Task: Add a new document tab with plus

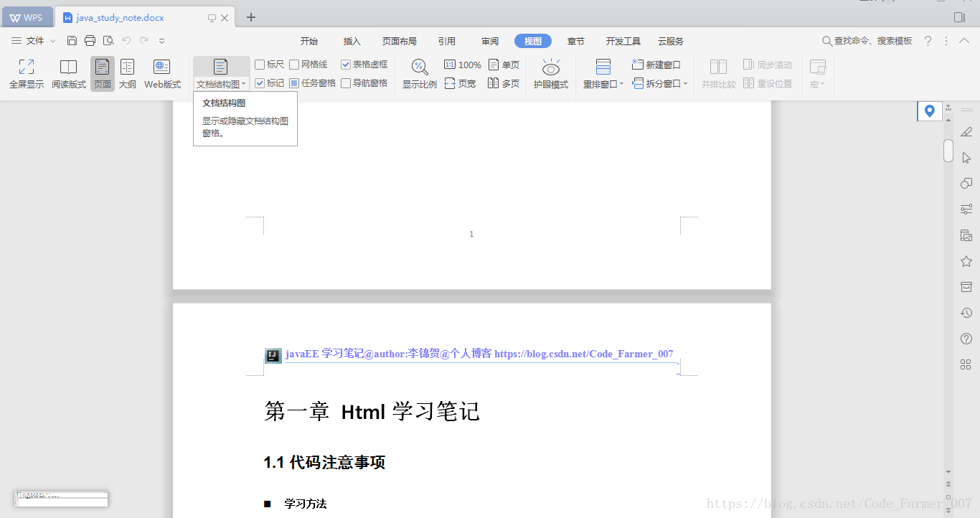Action: 251,17
